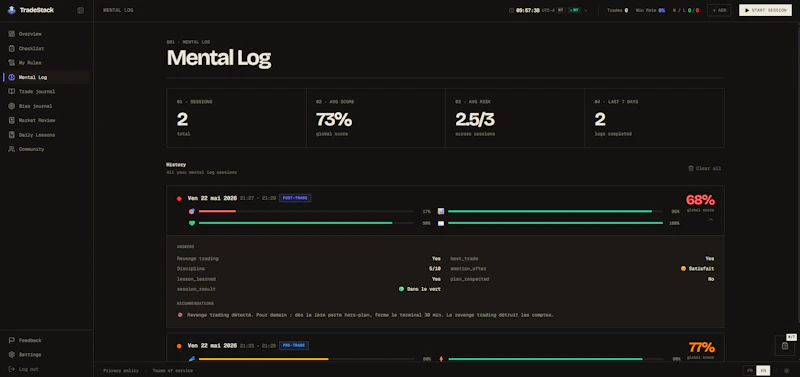800x377 pixels.
Task: Click the PRE-TRADE tag
Action: click(294, 345)
